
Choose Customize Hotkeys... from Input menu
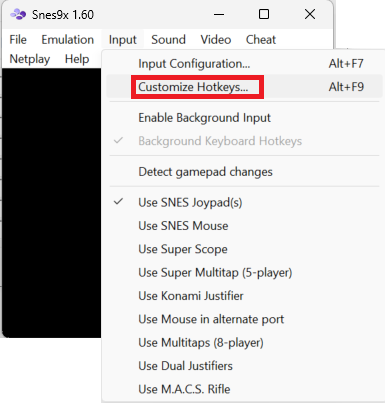(x=244, y=87)
